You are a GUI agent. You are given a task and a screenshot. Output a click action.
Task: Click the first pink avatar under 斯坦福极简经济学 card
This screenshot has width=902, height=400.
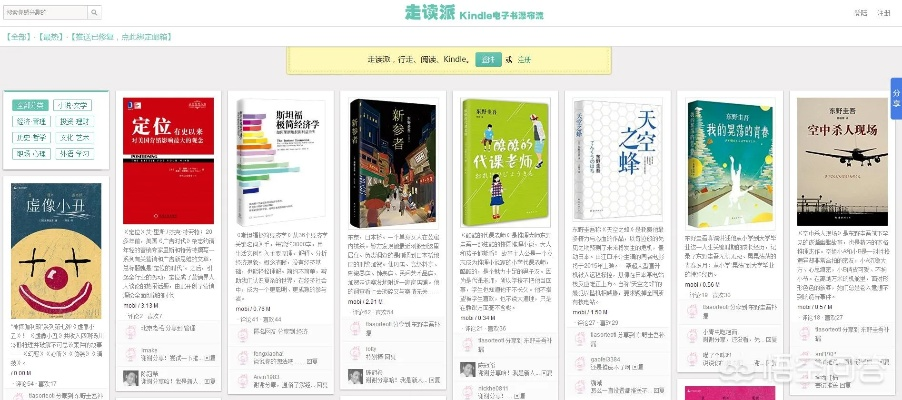point(243,335)
